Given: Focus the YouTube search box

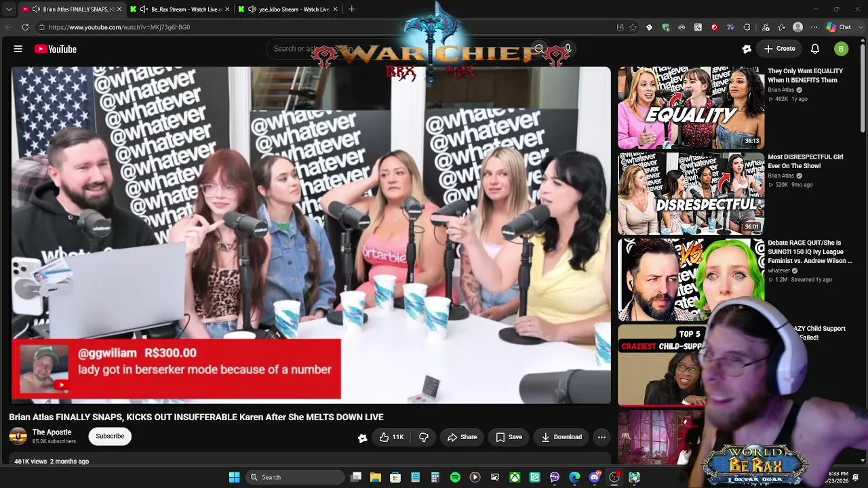Looking at the screenshot, I should pyautogui.click(x=397, y=49).
